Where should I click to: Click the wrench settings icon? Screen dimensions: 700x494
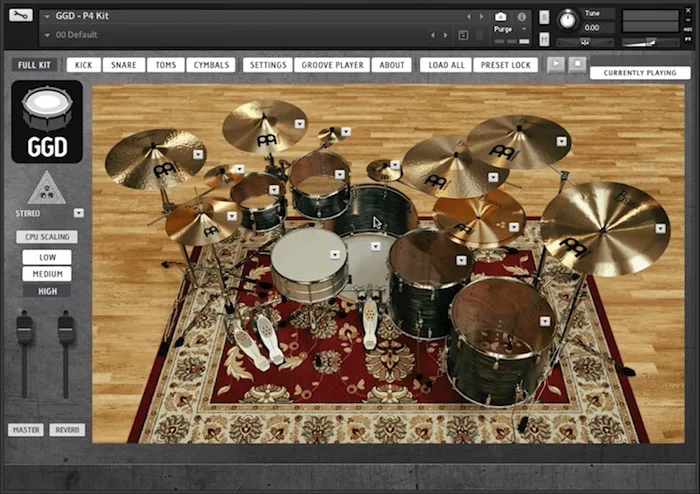pyautogui.click(x=21, y=16)
